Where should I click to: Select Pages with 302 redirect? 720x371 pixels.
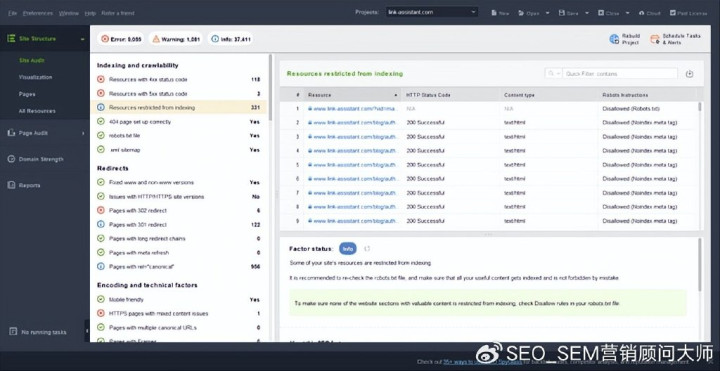tap(179, 210)
